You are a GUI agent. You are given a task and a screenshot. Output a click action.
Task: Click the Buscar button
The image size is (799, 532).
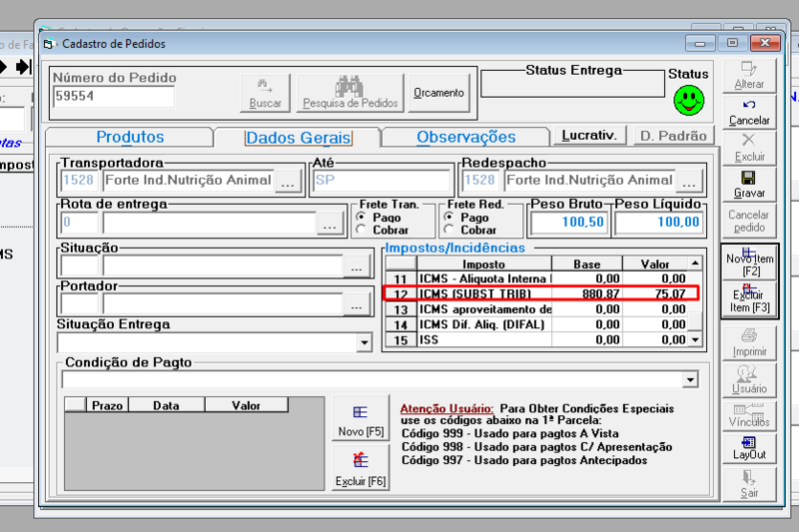(265, 93)
